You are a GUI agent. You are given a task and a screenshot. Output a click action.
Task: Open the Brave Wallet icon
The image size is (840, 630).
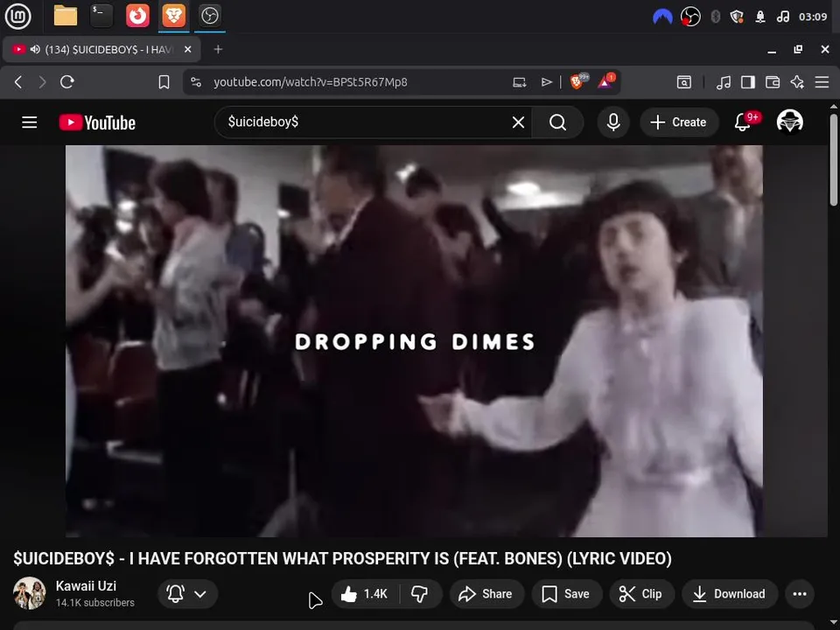click(x=773, y=82)
